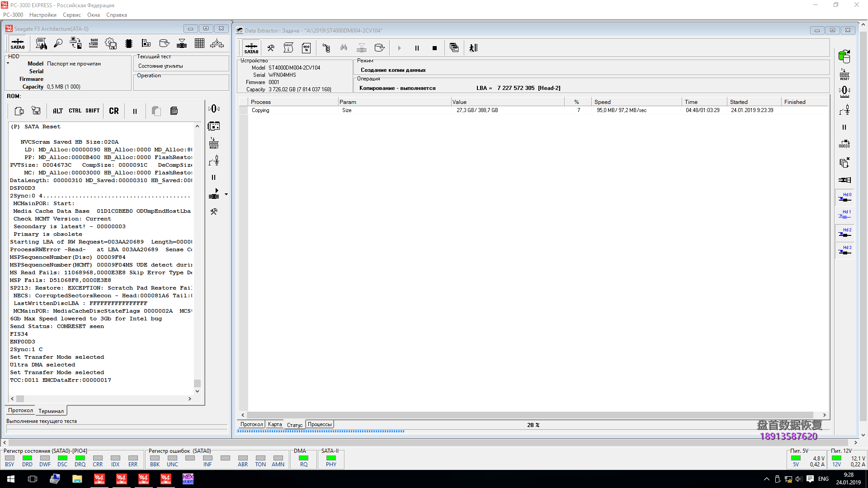Open the hammer and wrench settings icon in Data Extractor
Viewport: 868px width, 488px height.
coord(271,48)
